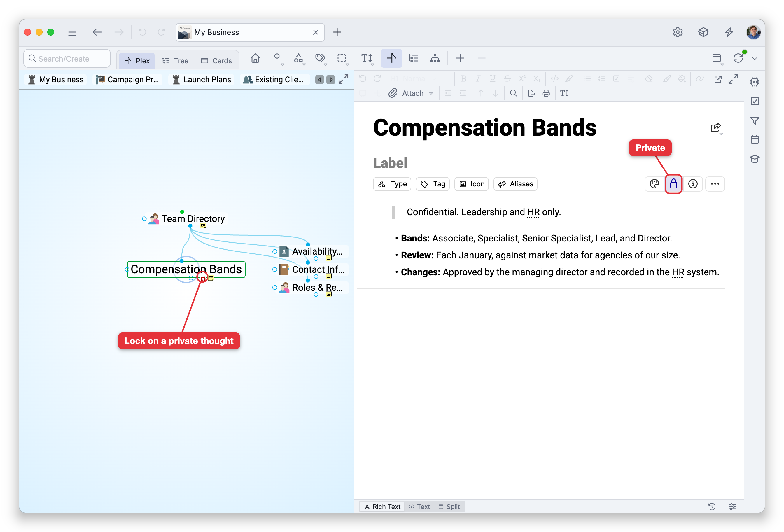Open the thought color palette
Viewport: 784px width, 532px height.
coord(654,184)
